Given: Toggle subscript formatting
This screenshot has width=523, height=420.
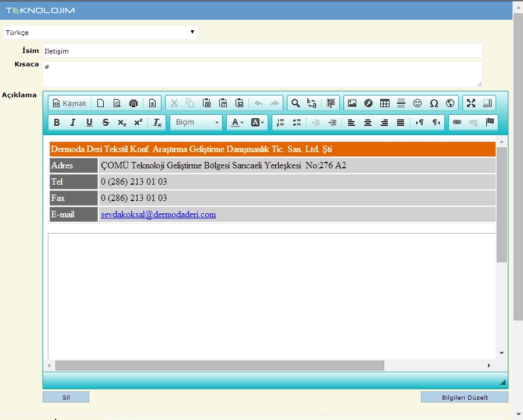Looking at the screenshot, I should (122, 122).
